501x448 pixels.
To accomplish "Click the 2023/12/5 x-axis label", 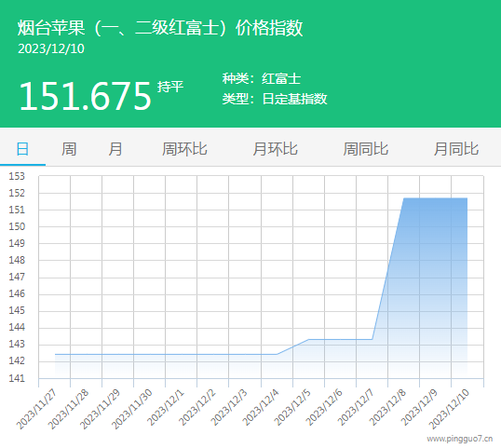I will [292, 407].
